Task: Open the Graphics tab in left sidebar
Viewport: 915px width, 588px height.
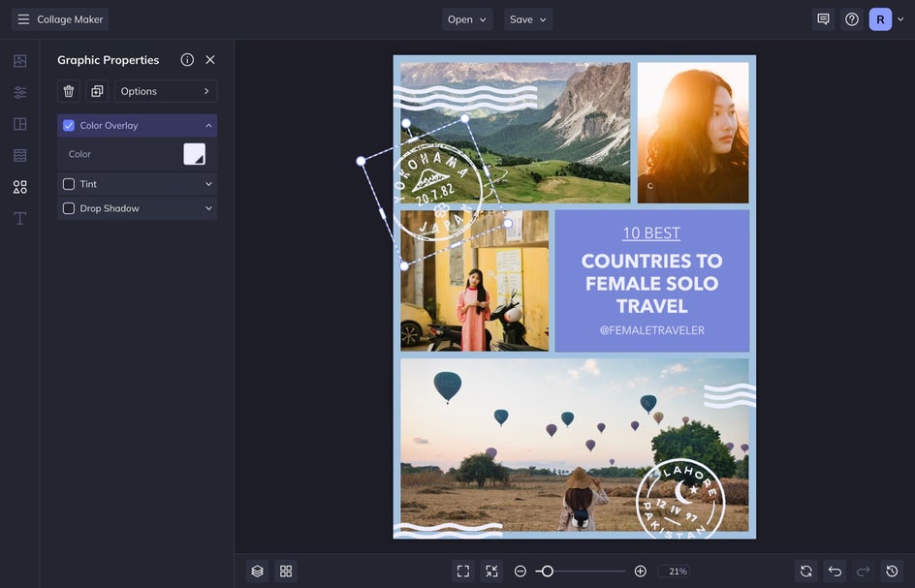Action: point(19,186)
